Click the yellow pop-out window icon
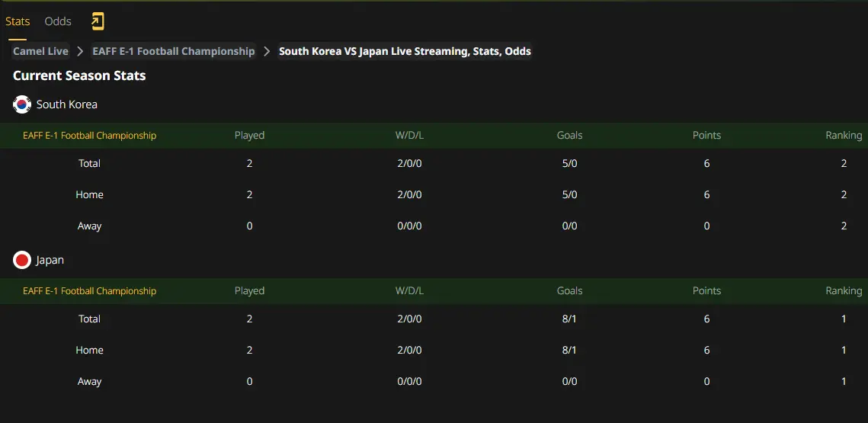Viewport: 868px width, 423px height. (x=98, y=21)
